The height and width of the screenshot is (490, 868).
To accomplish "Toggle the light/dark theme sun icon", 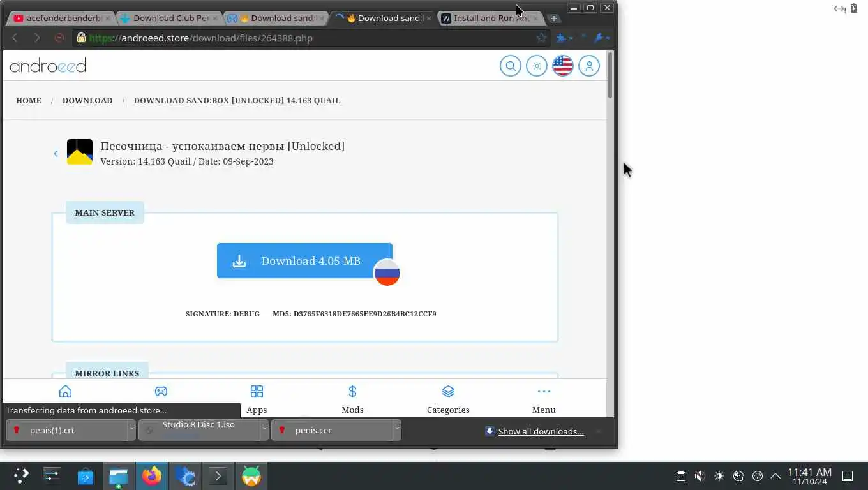I will coord(537,66).
